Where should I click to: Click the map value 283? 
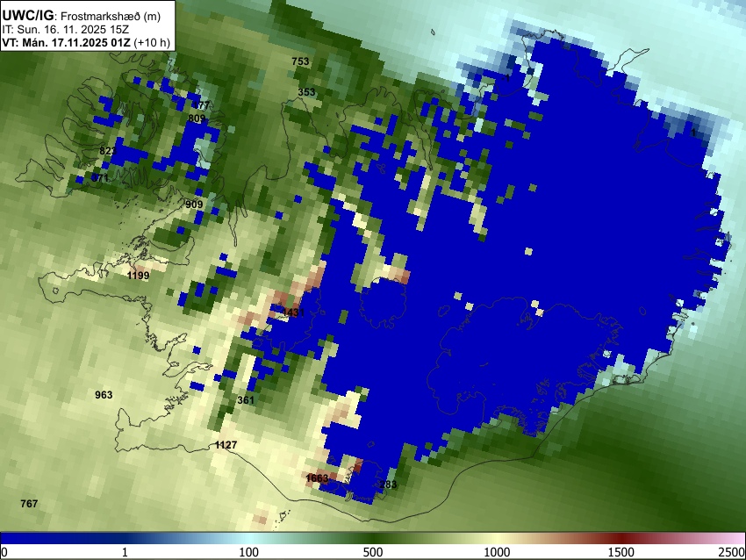pyautogui.click(x=388, y=485)
